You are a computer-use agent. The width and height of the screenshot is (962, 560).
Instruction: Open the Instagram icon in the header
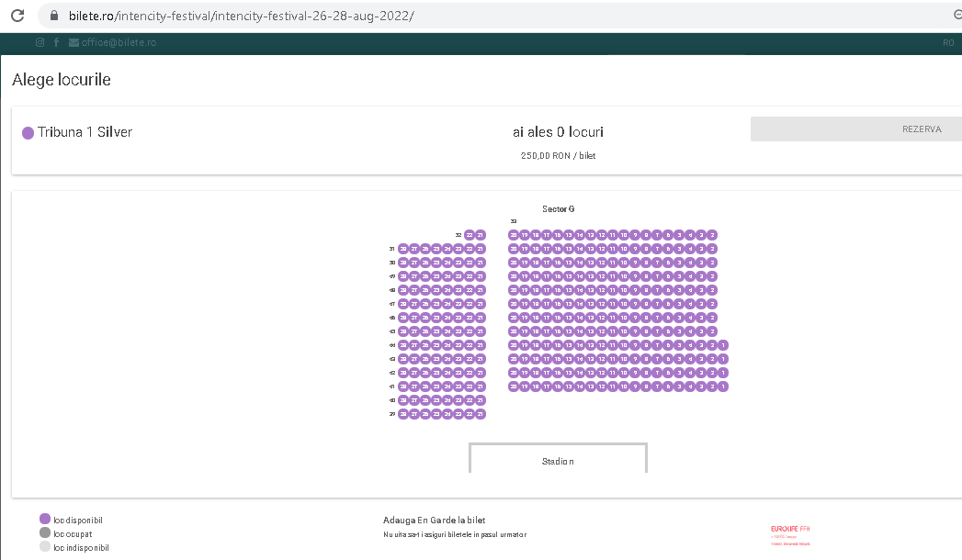click(40, 42)
